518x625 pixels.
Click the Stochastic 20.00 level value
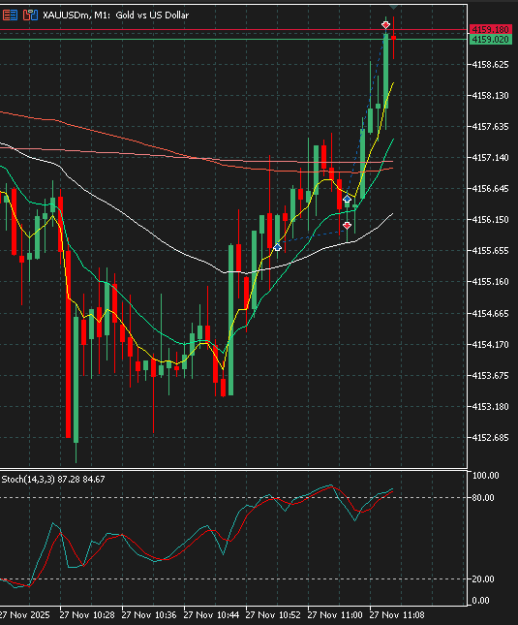[x=483, y=579]
